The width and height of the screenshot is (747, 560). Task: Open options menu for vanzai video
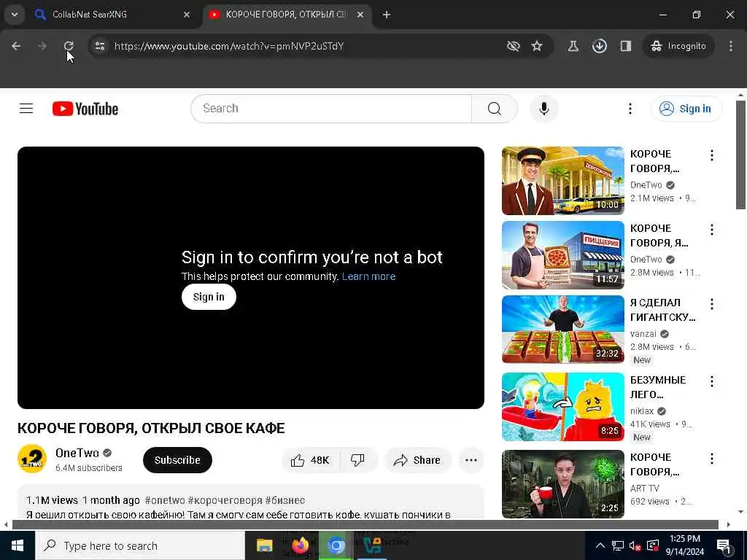pyautogui.click(x=712, y=304)
